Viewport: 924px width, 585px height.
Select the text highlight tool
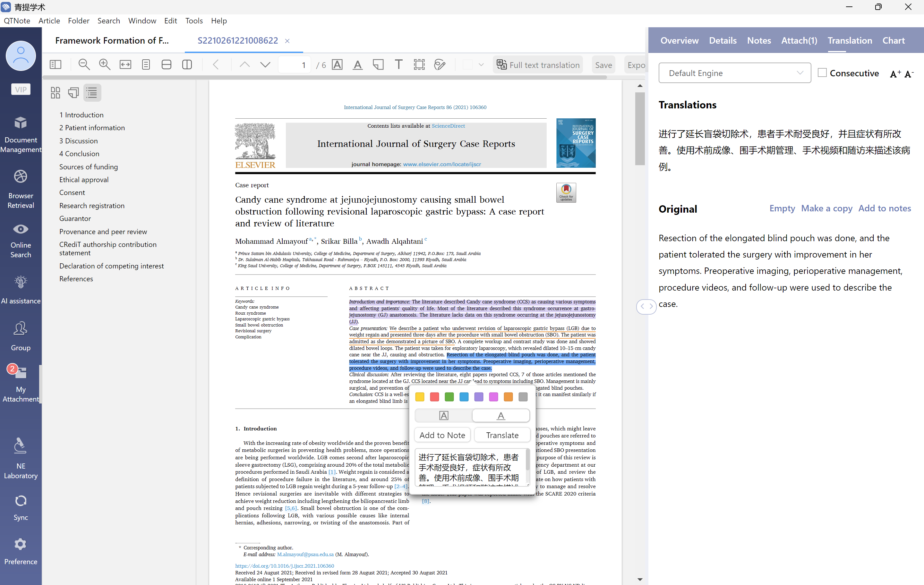click(337, 65)
